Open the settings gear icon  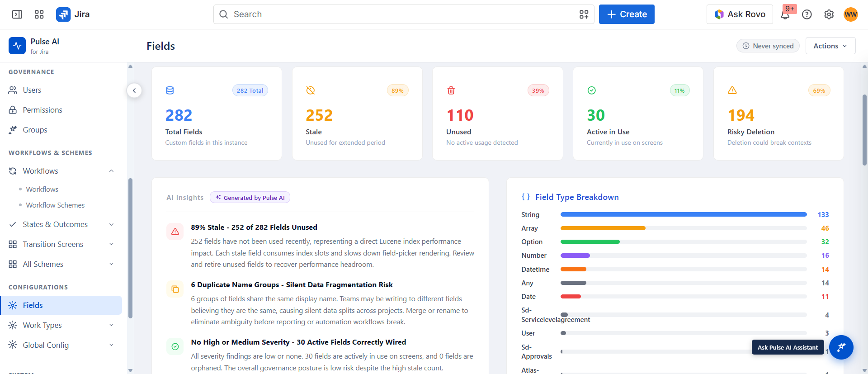coord(829,14)
